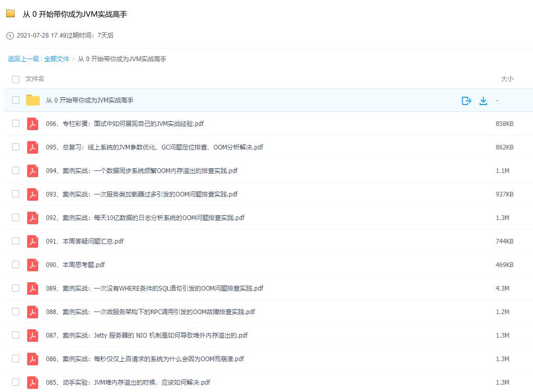Open file 092 日志分析系统OOM排查实践
The width and height of the screenshot is (533, 392).
tap(145, 217)
